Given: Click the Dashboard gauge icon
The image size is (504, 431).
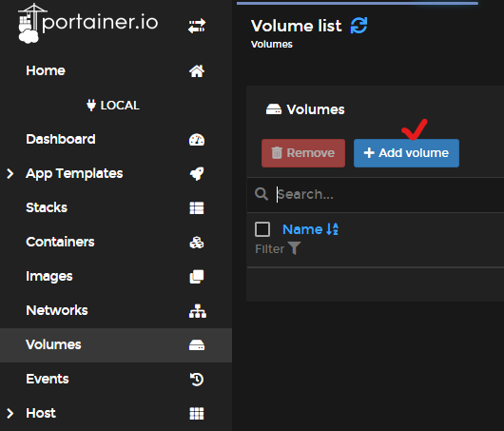Looking at the screenshot, I should point(197,140).
